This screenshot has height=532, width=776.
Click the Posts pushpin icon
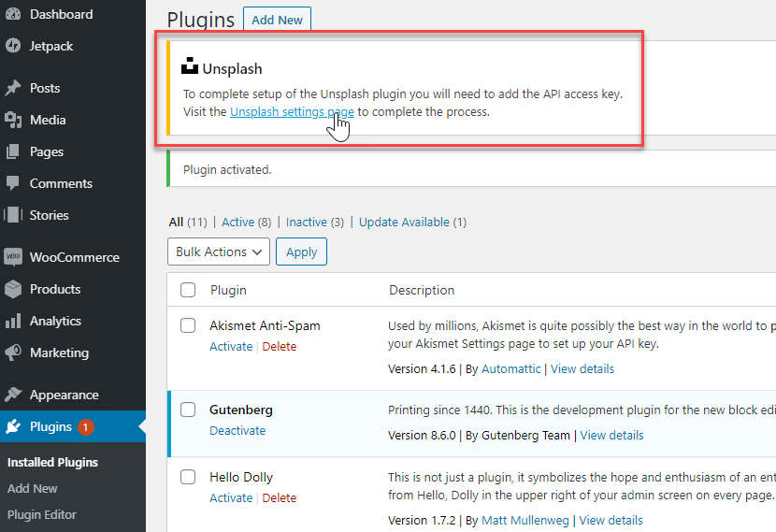coord(13,88)
